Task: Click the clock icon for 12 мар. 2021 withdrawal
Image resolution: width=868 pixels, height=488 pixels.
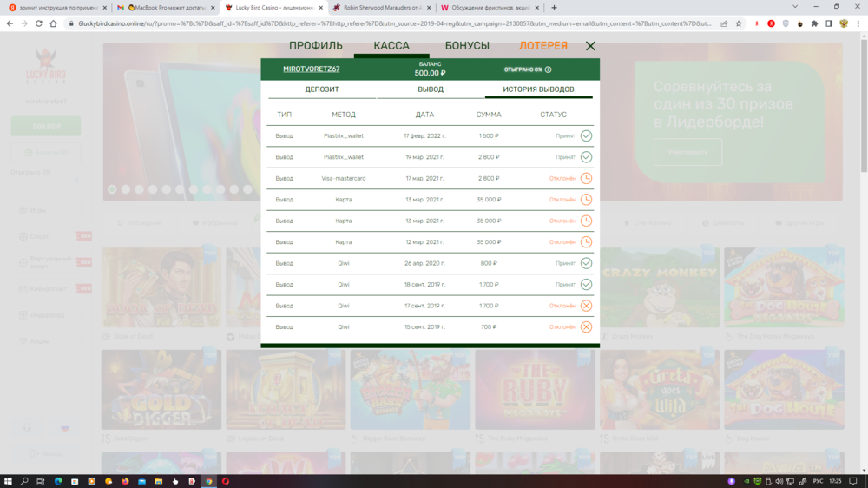Action: coord(586,242)
